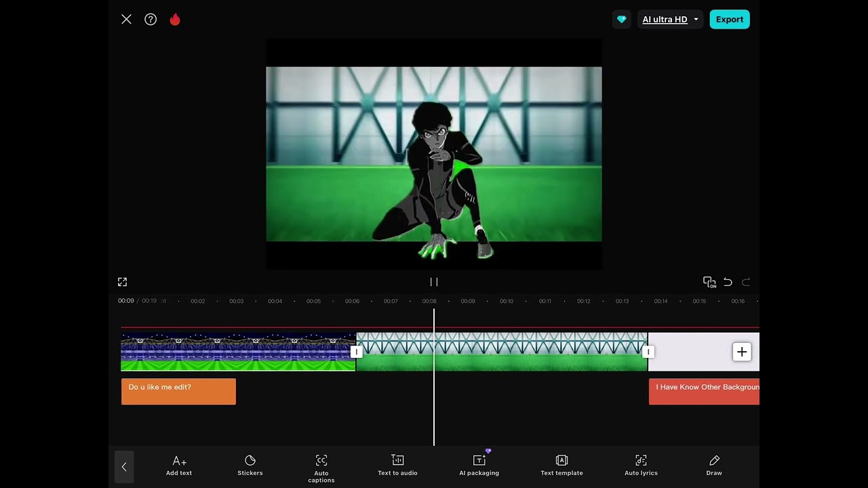Open the Draw tool
This screenshot has height=488, width=868.
[714, 466]
